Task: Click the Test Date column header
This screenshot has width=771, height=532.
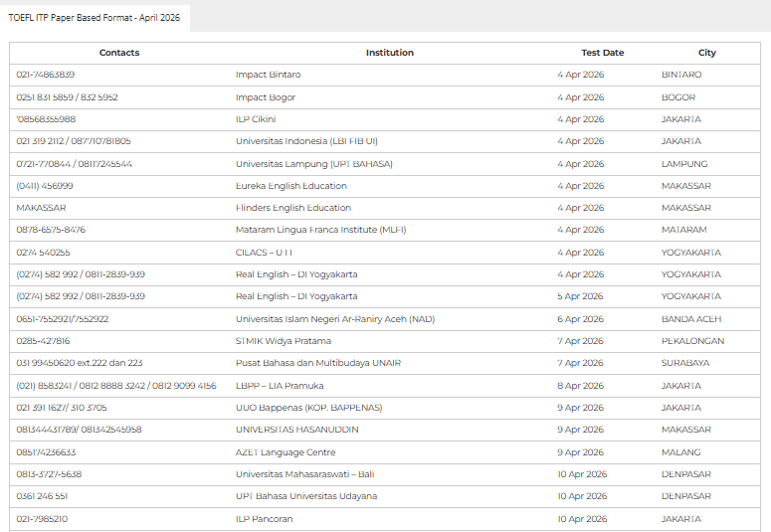Action: (602, 53)
